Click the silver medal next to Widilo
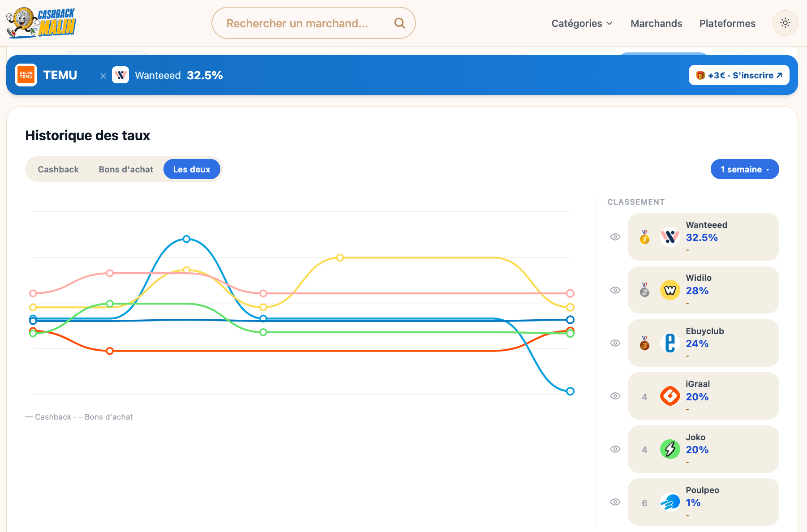Screen dimensions: 807x532 pos(644,290)
